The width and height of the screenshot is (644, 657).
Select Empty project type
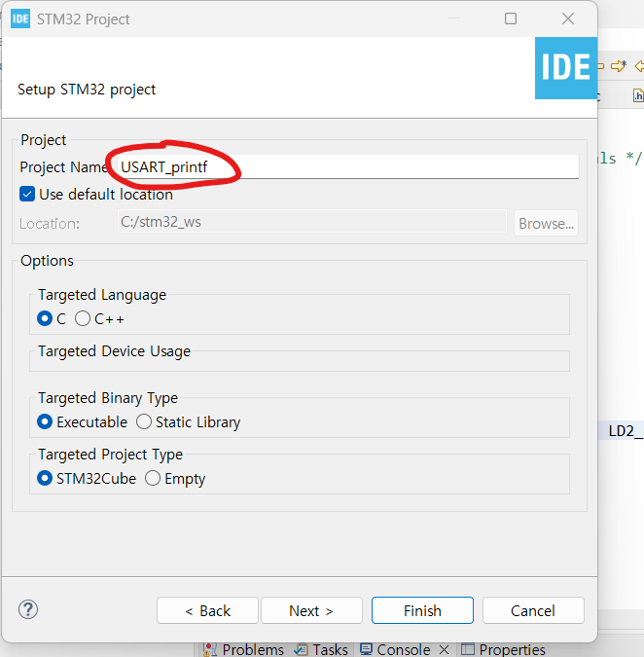153,479
